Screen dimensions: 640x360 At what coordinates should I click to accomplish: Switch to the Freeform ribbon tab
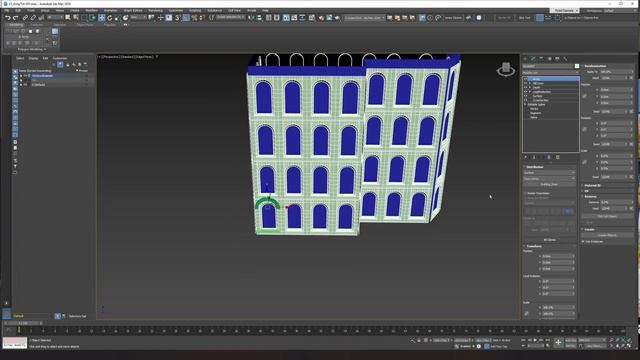pyautogui.click(x=36, y=25)
